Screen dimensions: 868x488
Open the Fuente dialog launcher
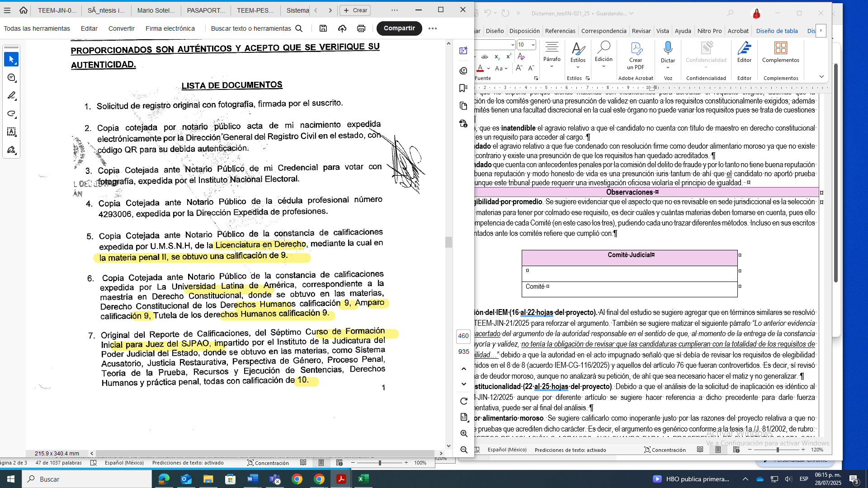(536, 78)
